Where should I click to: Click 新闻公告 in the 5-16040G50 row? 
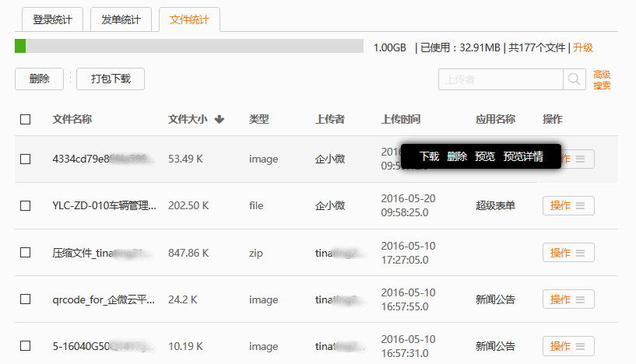(x=496, y=346)
